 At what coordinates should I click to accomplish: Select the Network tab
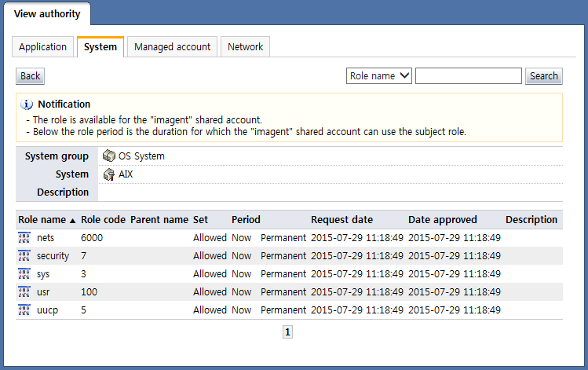point(245,47)
